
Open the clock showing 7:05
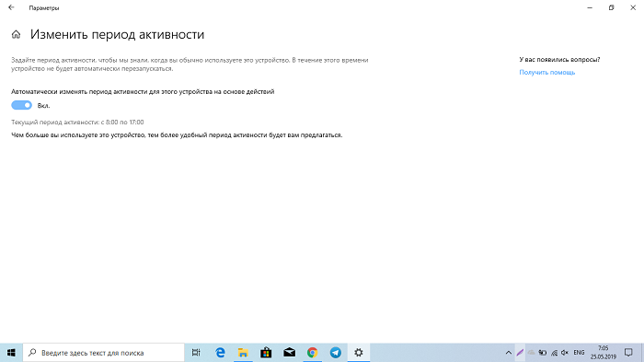click(604, 353)
